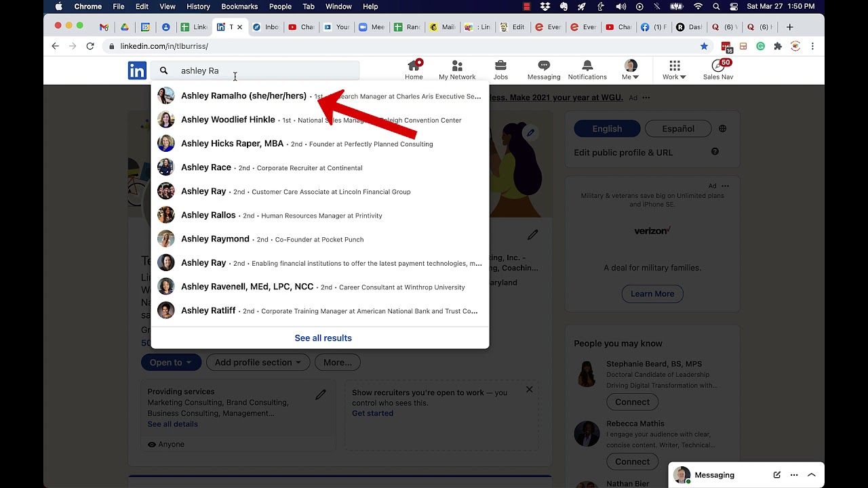Open the View menu
This screenshot has width=868, height=488.
click(167, 6)
